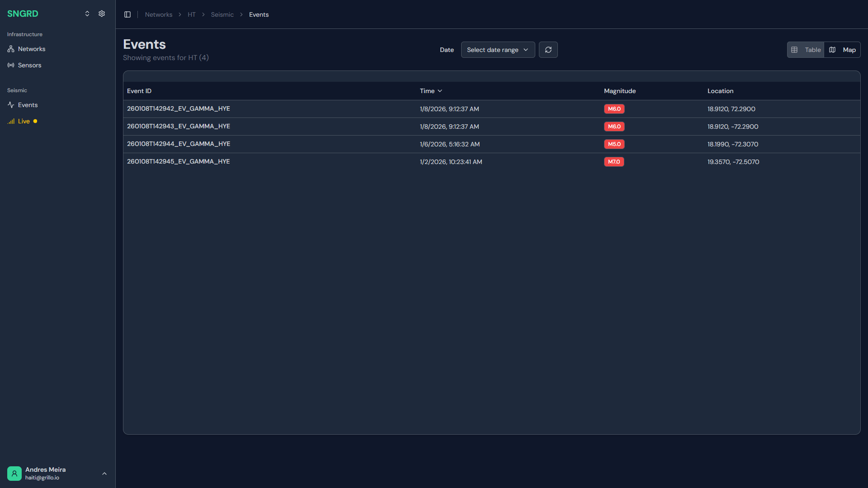Refresh the events list

point(548,50)
